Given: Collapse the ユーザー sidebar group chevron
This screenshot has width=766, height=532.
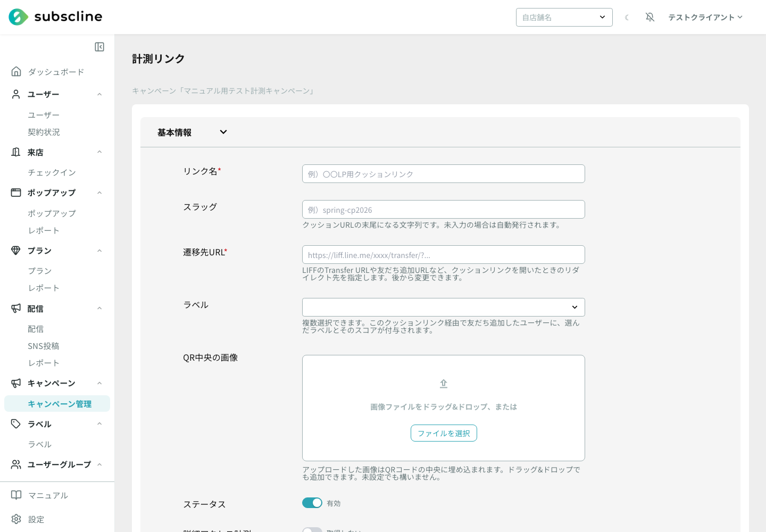Looking at the screenshot, I should (99, 94).
